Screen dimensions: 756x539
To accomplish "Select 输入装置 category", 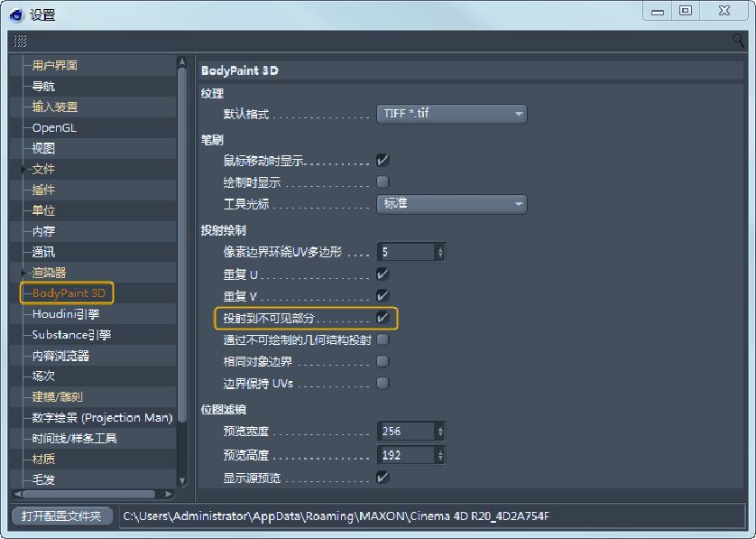I will 54,107.
